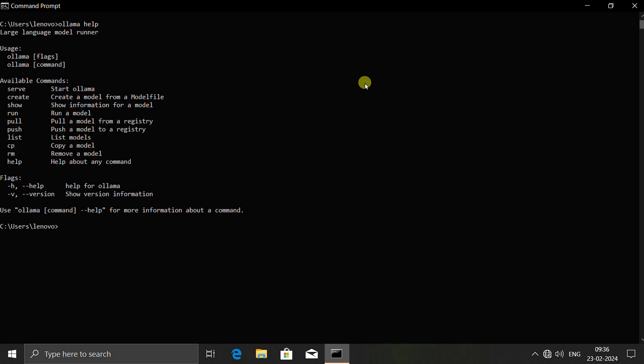Select Command Prompt taskbar button

pos(337,354)
